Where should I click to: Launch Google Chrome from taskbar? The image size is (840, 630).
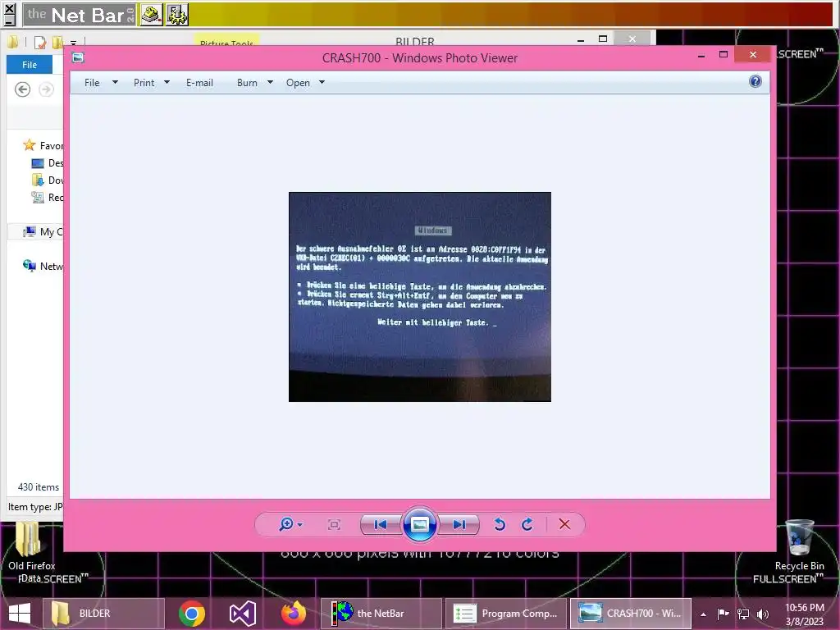click(192, 614)
